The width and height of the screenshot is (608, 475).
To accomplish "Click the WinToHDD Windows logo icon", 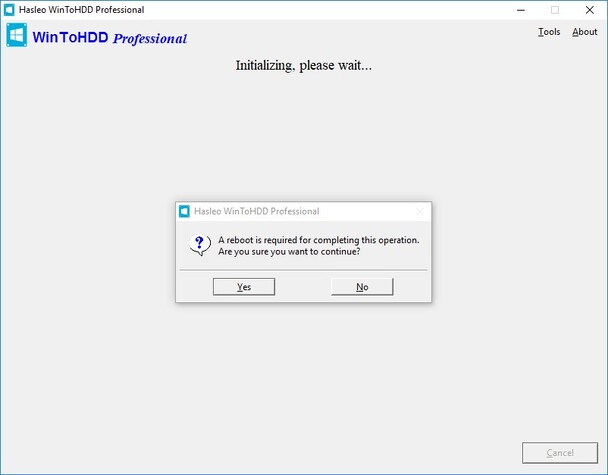I will click(x=17, y=35).
